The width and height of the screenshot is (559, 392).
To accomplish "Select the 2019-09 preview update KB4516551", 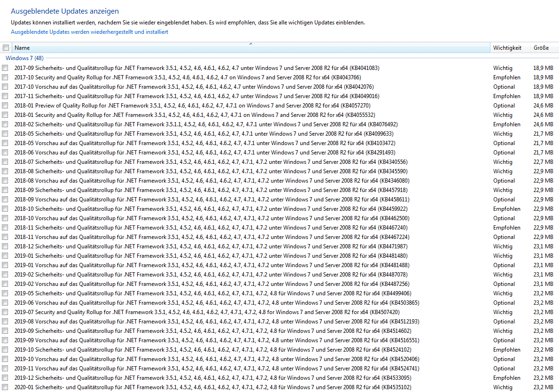I will (x=217, y=340).
